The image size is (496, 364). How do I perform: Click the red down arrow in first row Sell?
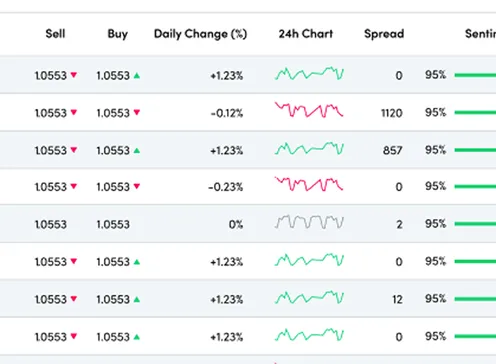74,75
